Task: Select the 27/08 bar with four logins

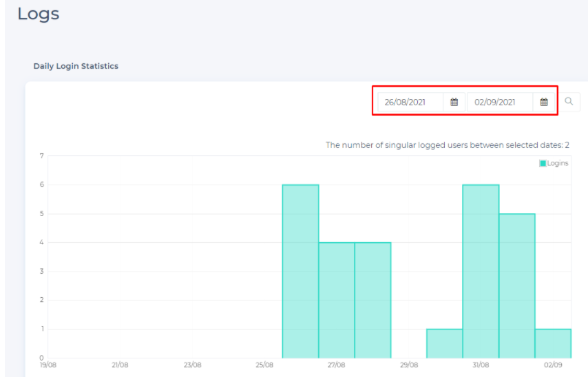Action: pyautogui.click(x=337, y=299)
